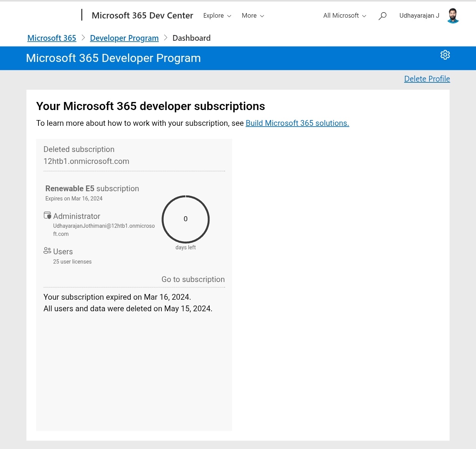This screenshot has width=476, height=449.
Task: Click the Deleted subscription label
Action: tap(79, 149)
